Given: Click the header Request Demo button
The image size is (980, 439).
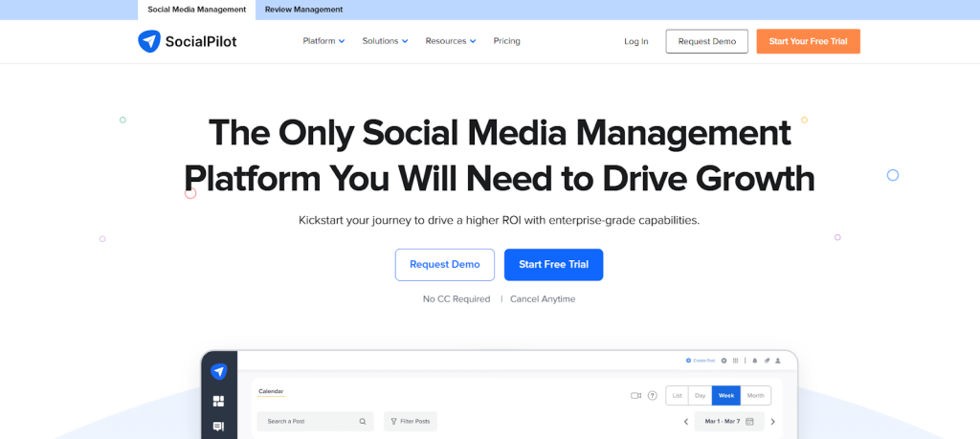Looking at the screenshot, I should click(707, 41).
